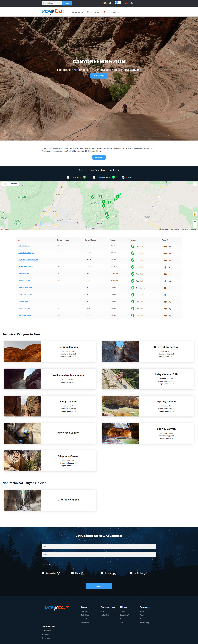Submit the updates signup form
The width and height of the screenshot is (198, 644).
click(99, 586)
